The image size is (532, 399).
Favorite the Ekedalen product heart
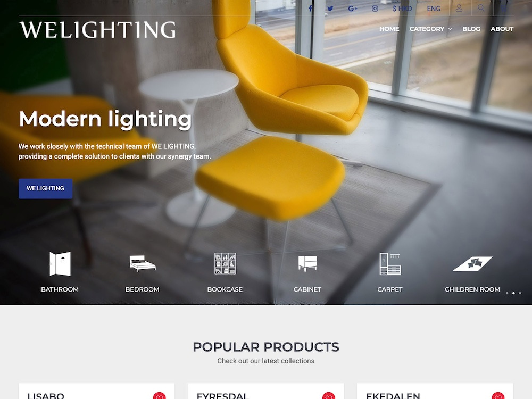coord(498,396)
